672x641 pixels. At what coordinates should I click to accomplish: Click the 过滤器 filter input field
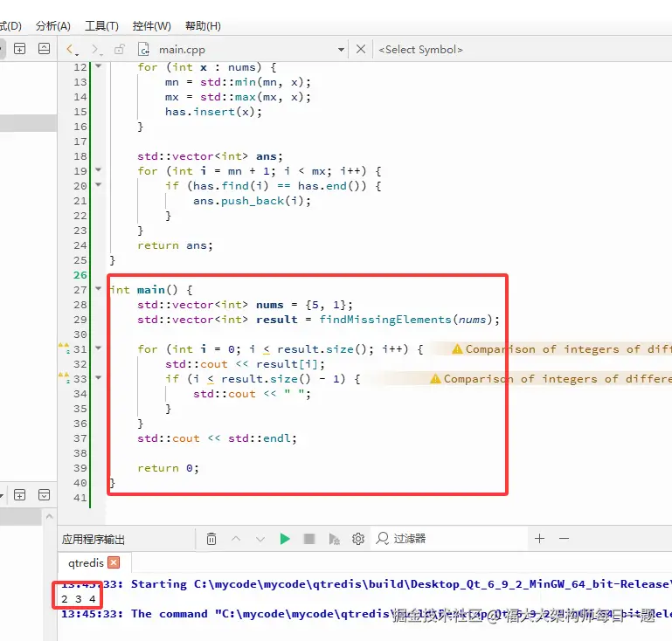click(450, 539)
